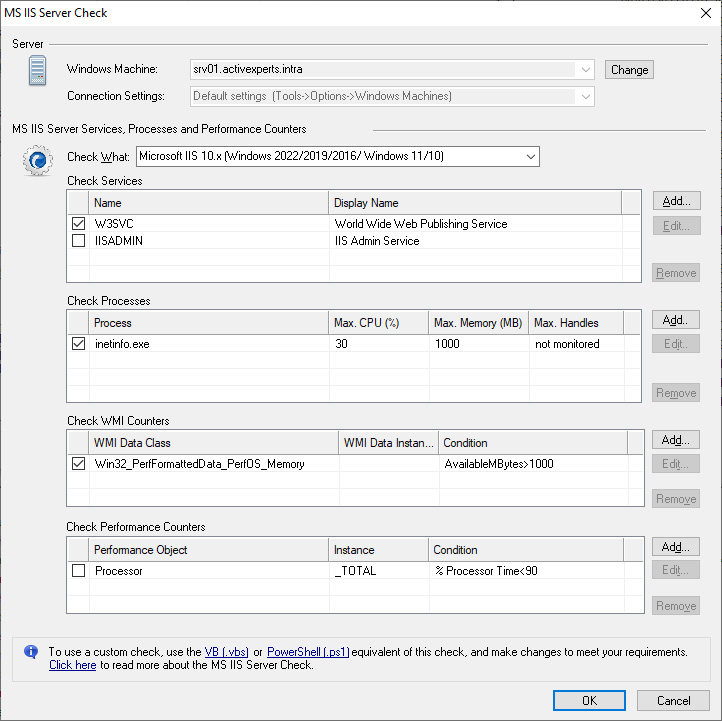Click the server machine icon
The image size is (722, 721).
(37, 70)
